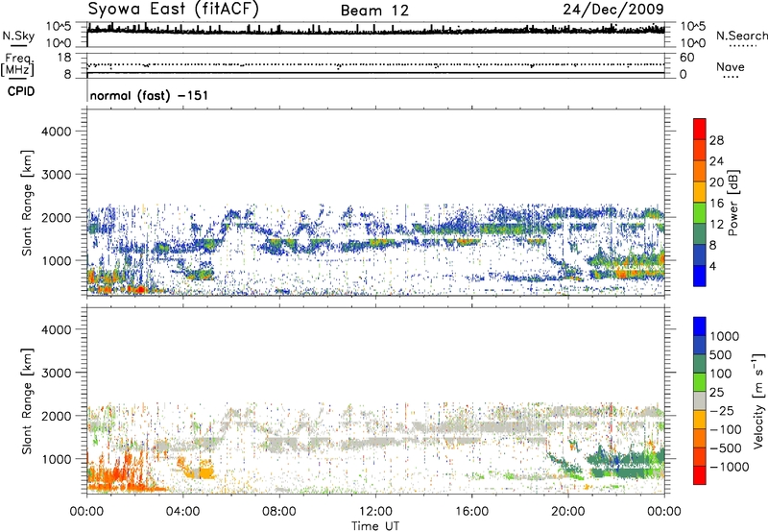
Task: Click the '4' power colorbar tick value
Action: click(712, 266)
